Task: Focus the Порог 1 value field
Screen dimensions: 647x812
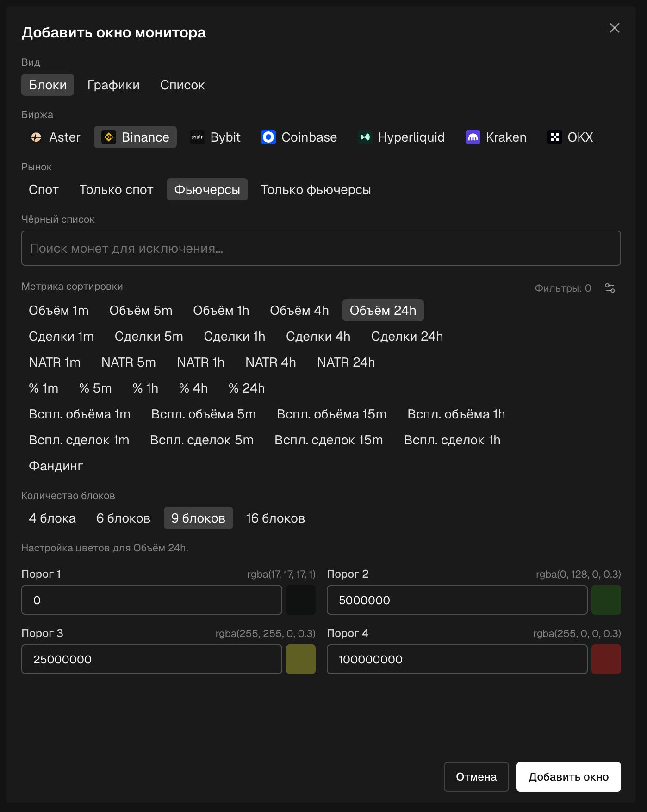Action: coord(152,600)
